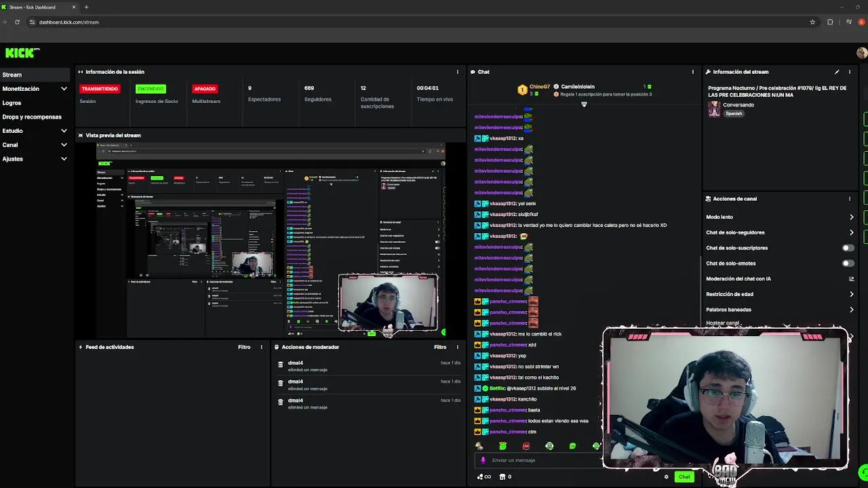Open the Chat panel three-dot menu
Image resolution: width=868 pixels, height=488 pixels.
tap(692, 72)
